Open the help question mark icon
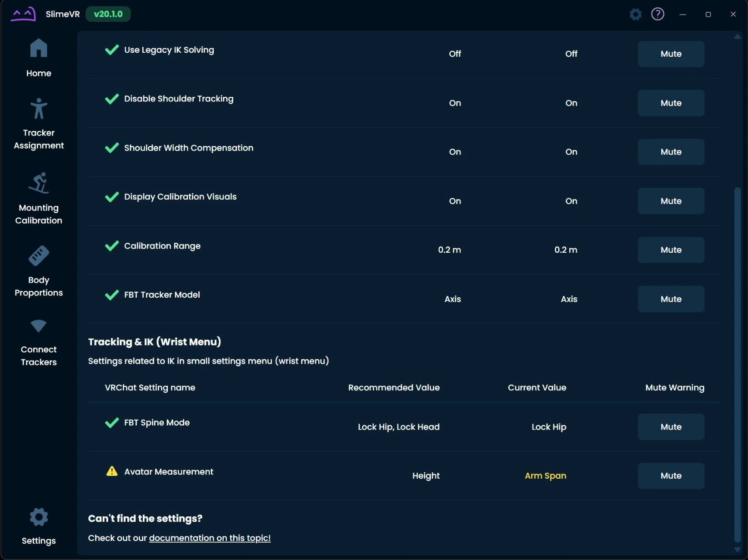 click(658, 14)
